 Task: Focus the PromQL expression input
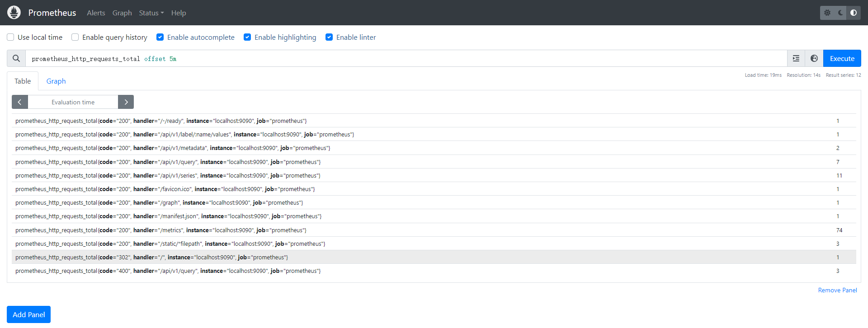click(x=406, y=58)
